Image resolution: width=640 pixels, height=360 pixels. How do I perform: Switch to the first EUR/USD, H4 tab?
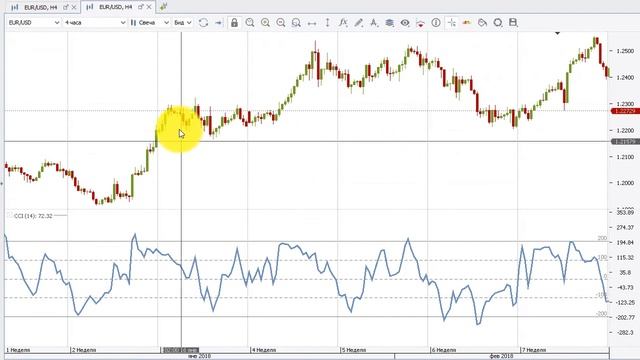[x=40, y=7]
